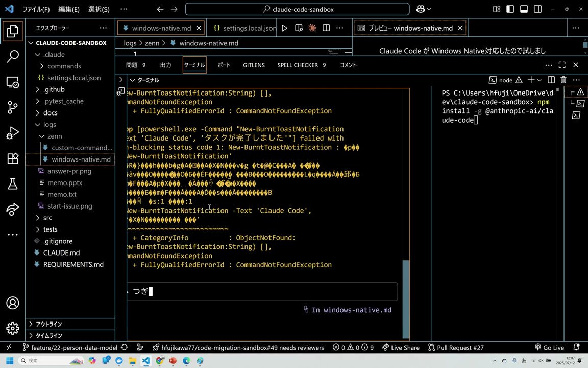This screenshot has width=588, height=368.
Task: Maximize the panel size
Action: pyautogui.click(x=562, y=65)
